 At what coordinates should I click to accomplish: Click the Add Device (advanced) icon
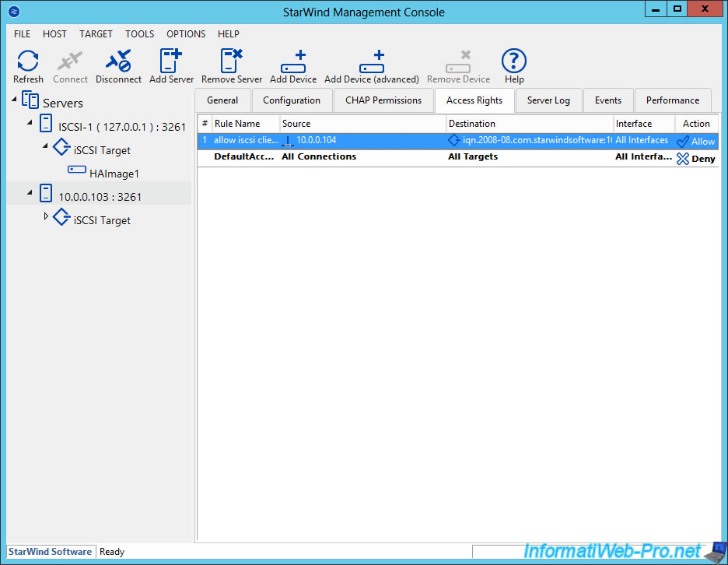tap(372, 61)
